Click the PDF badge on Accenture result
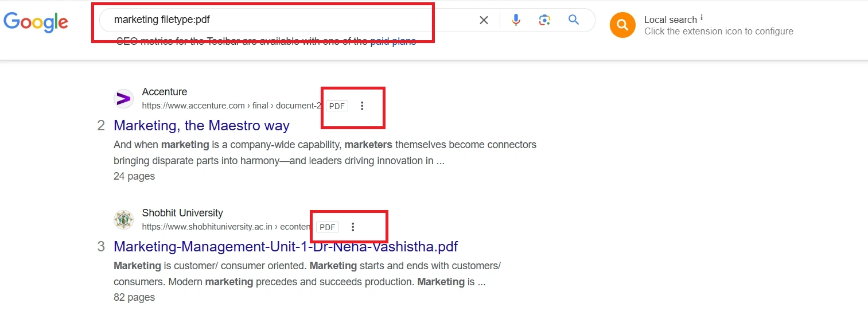 (337, 106)
